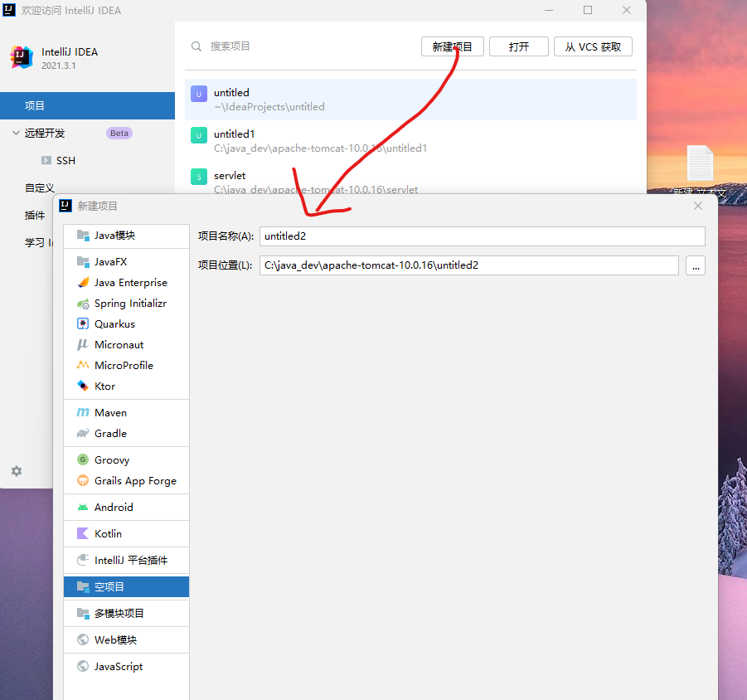Click the 从 VCS 获取 button
This screenshot has width=747, height=700.
tap(593, 46)
